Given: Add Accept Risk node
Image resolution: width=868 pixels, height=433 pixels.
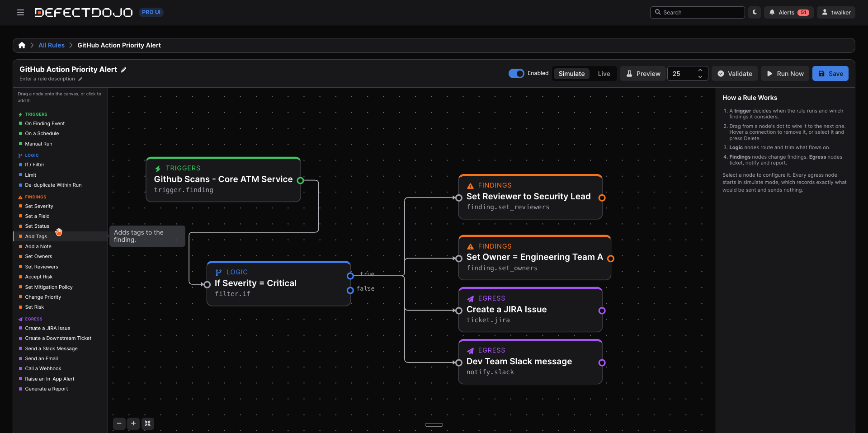Looking at the screenshot, I should point(61,277).
